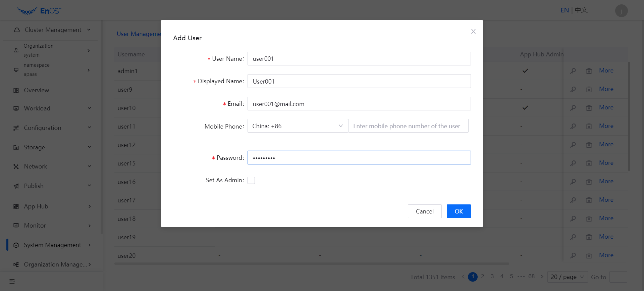Close the Add User dialog
Viewport: 644px width, 291px height.
[x=473, y=32]
